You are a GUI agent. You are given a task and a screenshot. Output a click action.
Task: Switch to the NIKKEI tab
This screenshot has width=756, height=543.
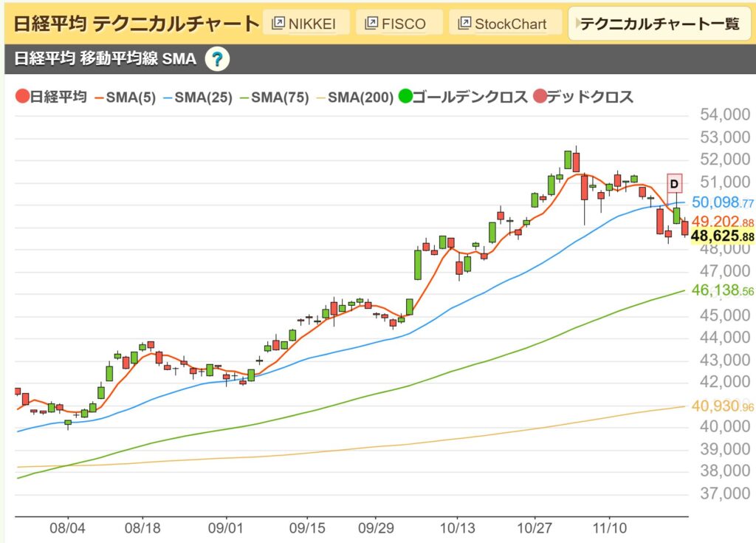[x=310, y=23]
